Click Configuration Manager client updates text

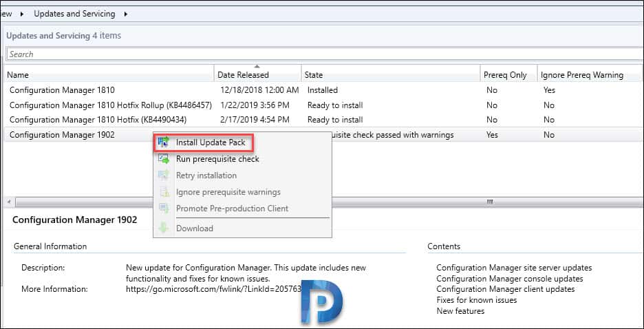tap(506, 289)
